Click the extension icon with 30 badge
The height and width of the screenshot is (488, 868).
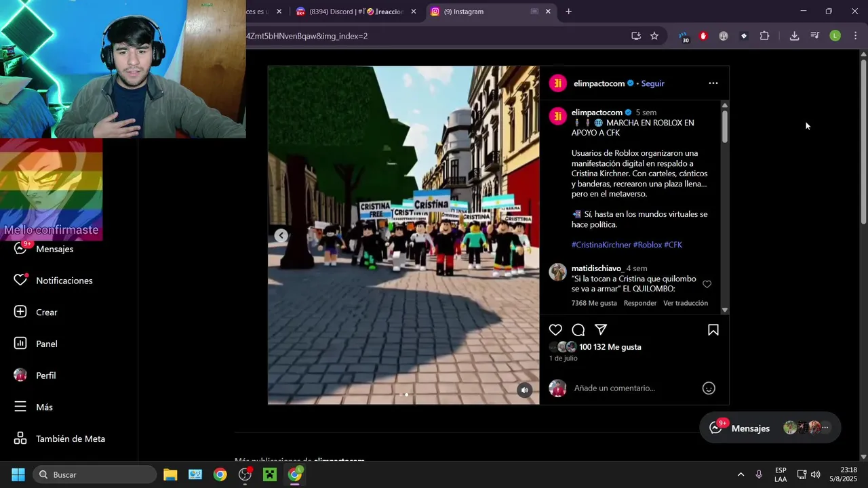pos(684,37)
